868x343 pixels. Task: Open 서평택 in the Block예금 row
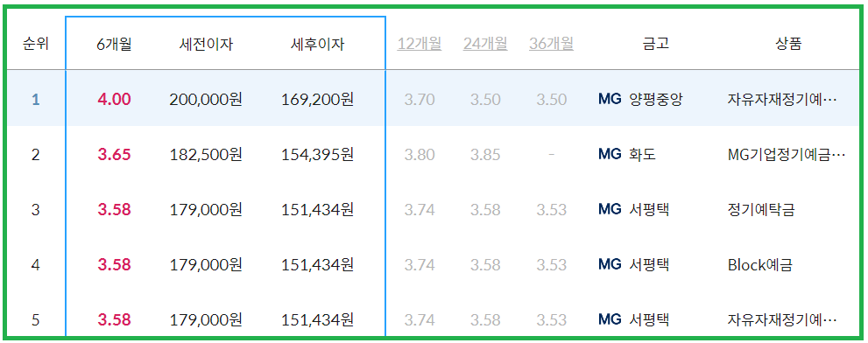pos(649,265)
